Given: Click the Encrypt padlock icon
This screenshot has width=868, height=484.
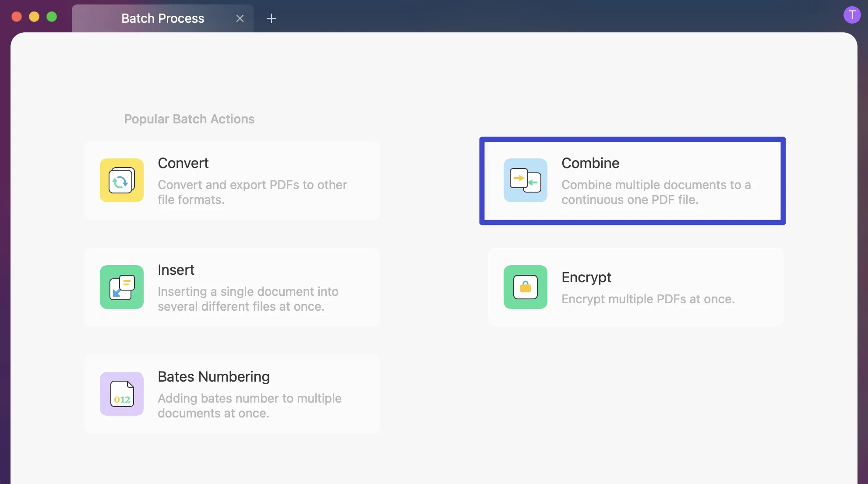Looking at the screenshot, I should (x=525, y=287).
